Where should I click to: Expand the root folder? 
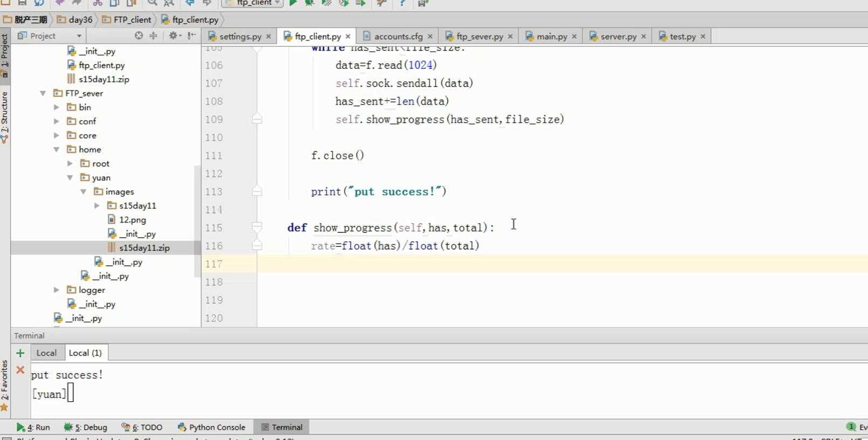[70, 163]
